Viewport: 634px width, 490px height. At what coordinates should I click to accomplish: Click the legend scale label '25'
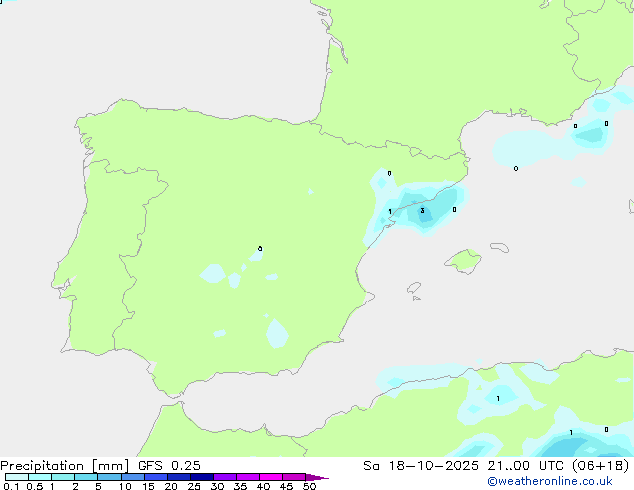[194, 486]
